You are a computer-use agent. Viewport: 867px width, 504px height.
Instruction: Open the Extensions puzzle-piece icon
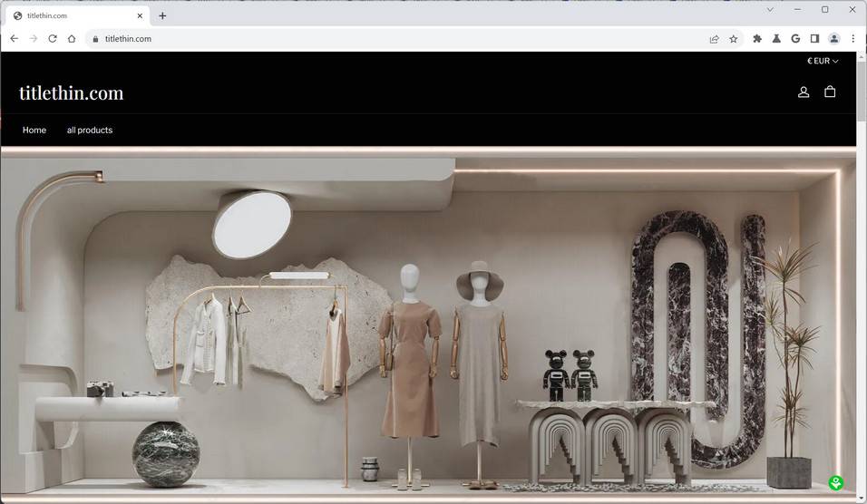(757, 39)
